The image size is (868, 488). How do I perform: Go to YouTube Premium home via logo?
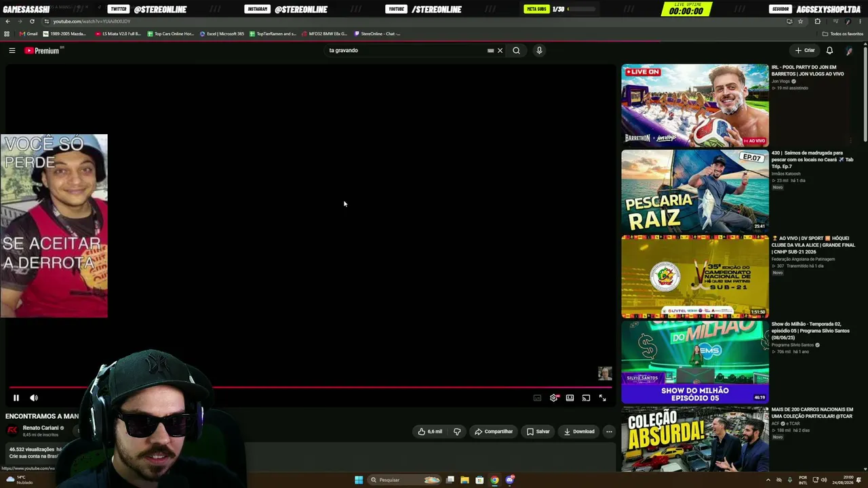43,50
